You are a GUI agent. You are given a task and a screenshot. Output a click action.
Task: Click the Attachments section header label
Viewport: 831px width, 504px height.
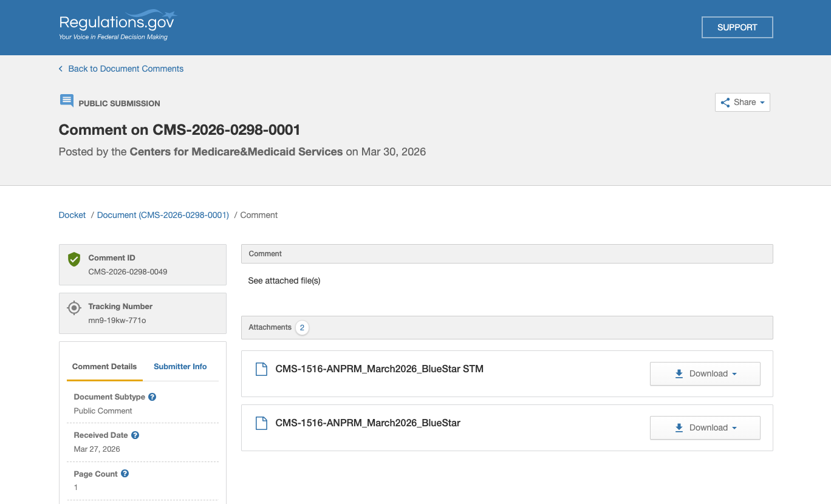point(270,327)
